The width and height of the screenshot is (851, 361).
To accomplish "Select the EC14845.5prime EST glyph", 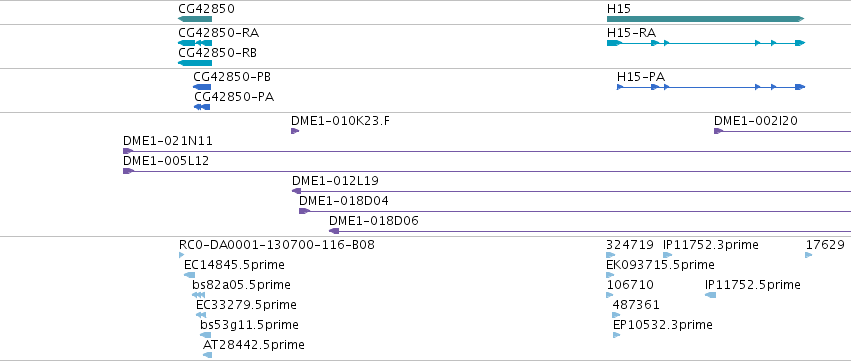I will [x=189, y=275].
